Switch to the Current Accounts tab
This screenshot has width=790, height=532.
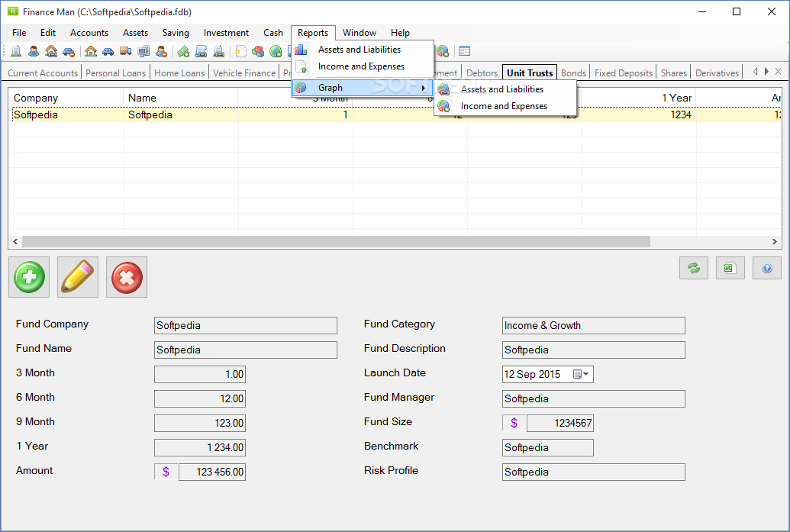tap(43, 73)
